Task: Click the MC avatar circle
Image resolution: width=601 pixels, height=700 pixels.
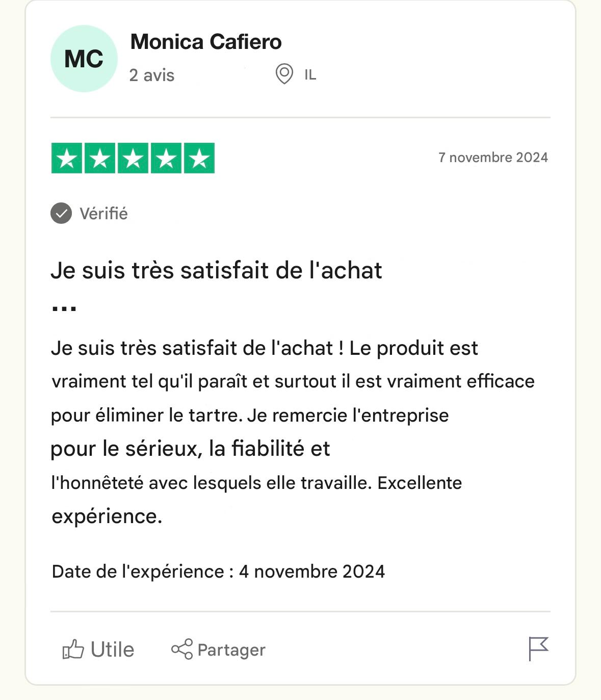Action: [x=84, y=59]
